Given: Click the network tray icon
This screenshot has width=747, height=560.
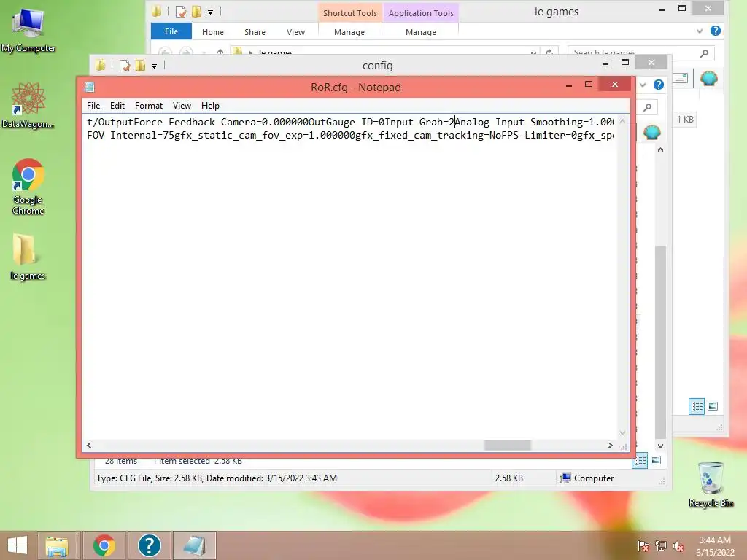Looking at the screenshot, I should click(x=661, y=546).
